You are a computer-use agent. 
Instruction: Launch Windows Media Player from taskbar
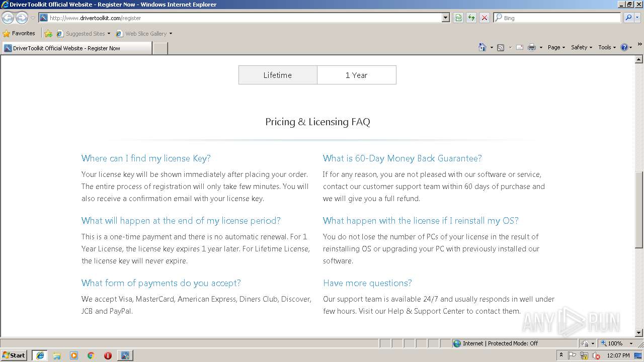[74, 355]
